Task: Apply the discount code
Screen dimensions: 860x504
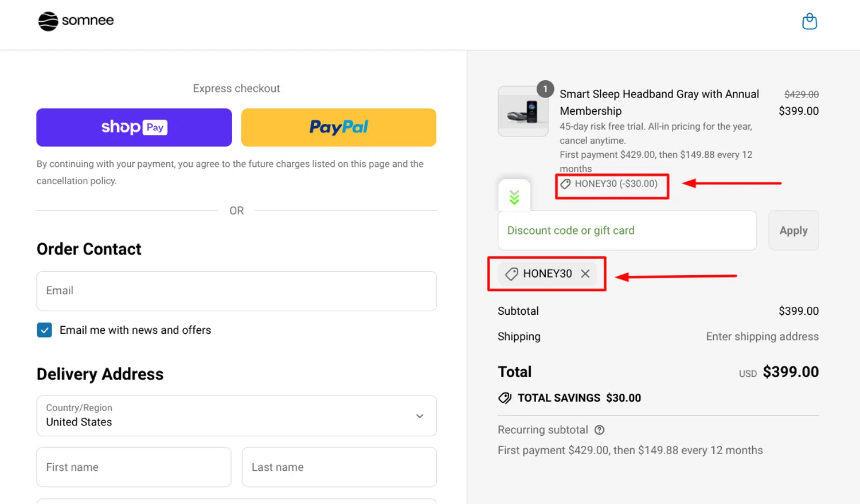Action: pyautogui.click(x=793, y=230)
